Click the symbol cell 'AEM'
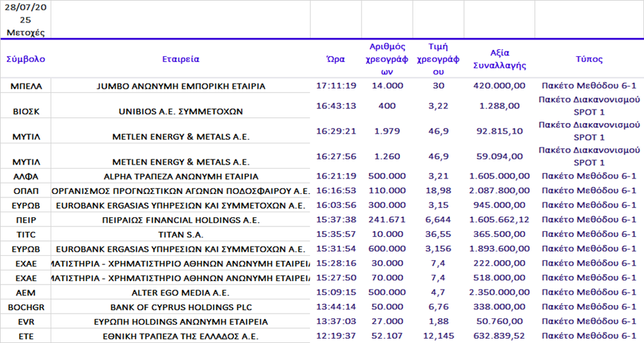 point(26,293)
